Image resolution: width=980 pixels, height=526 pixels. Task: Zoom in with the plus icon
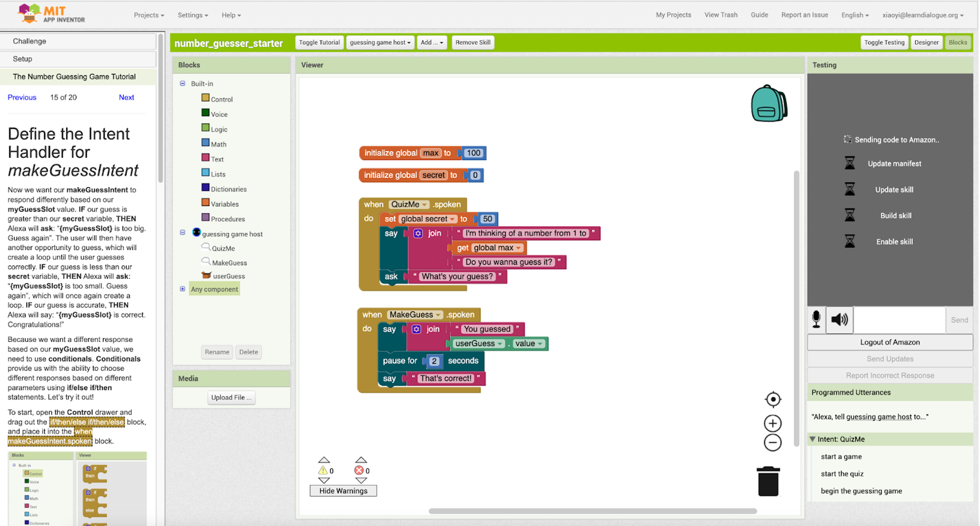coord(773,423)
